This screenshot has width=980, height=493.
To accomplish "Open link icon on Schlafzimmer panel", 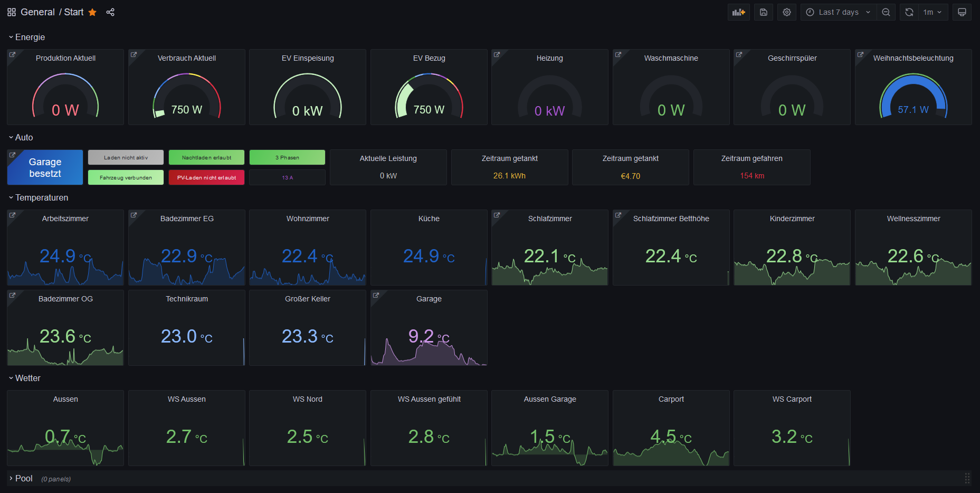I will [497, 215].
